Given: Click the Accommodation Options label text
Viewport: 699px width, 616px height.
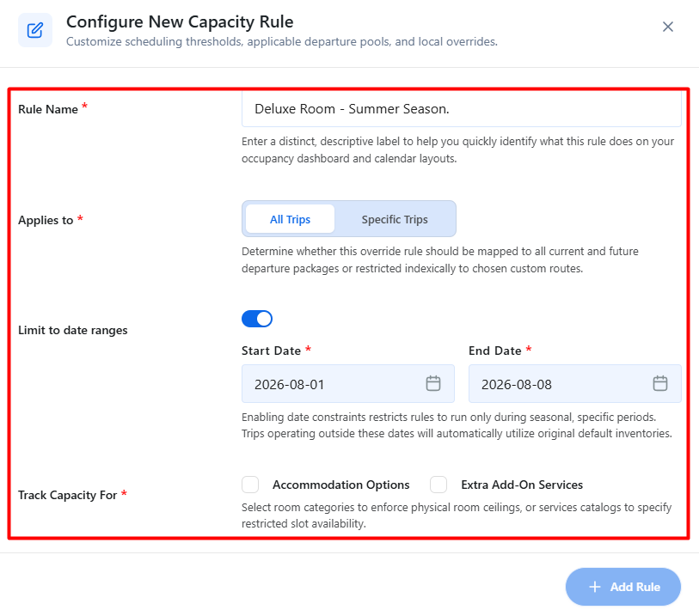Looking at the screenshot, I should coord(341,485).
